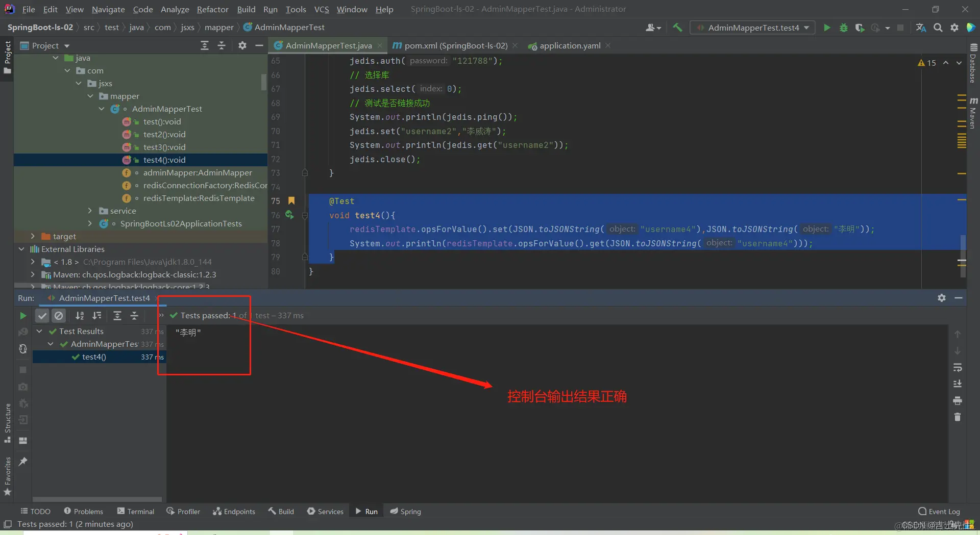Toggle soft-wrap in console output
Viewport: 980px width, 535px height.
point(958,367)
